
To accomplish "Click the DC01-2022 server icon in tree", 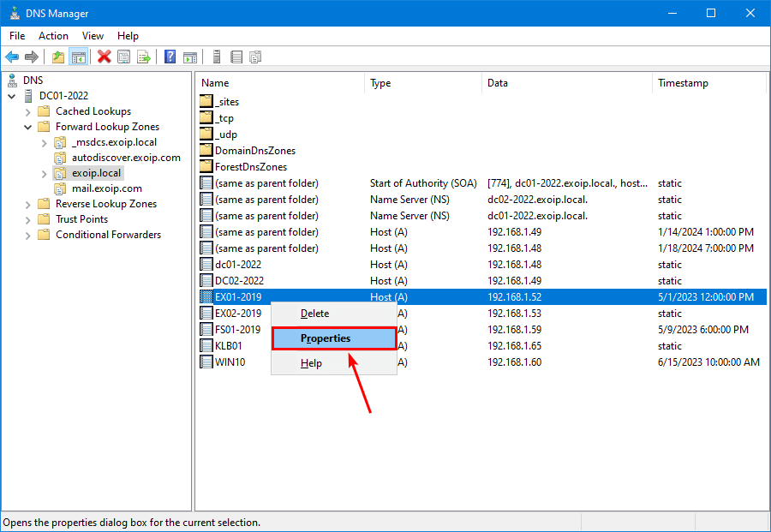I will click(x=28, y=95).
